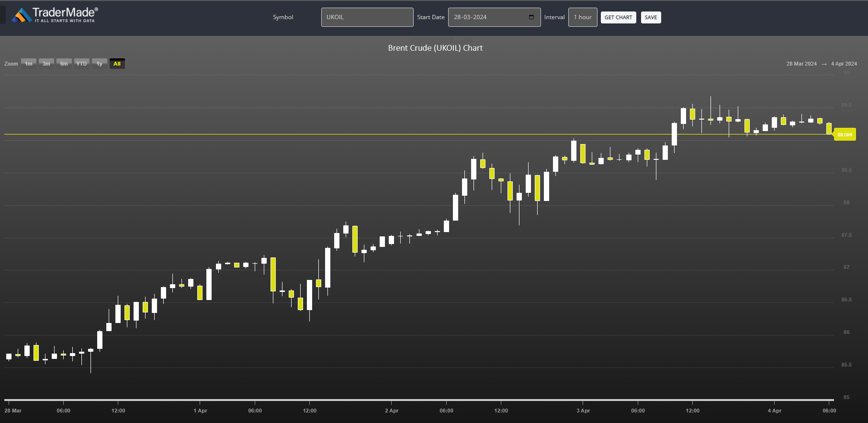
Task: Click the Brent Crude (UKOIL) Chart title
Action: point(435,48)
